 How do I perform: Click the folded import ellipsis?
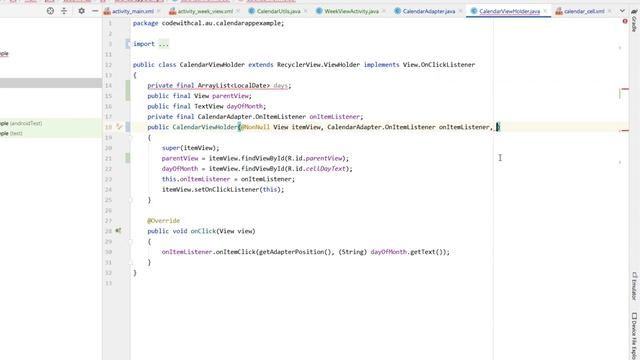click(x=163, y=44)
